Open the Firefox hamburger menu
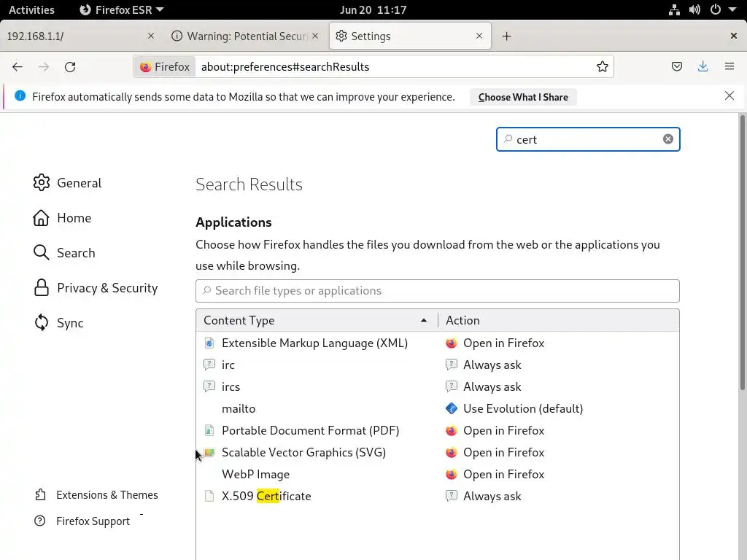The height and width of the screenshot is (560, 747). [x=729, y=67]
